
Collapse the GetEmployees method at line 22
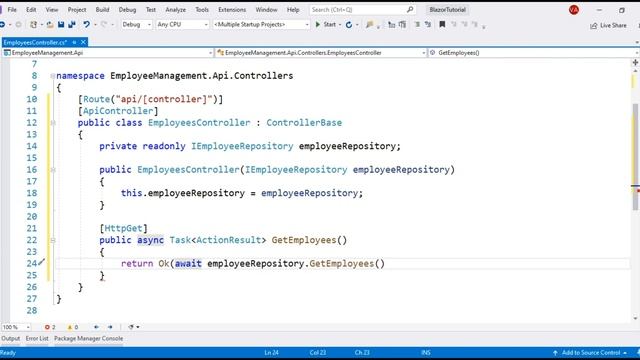coord(53,240)
